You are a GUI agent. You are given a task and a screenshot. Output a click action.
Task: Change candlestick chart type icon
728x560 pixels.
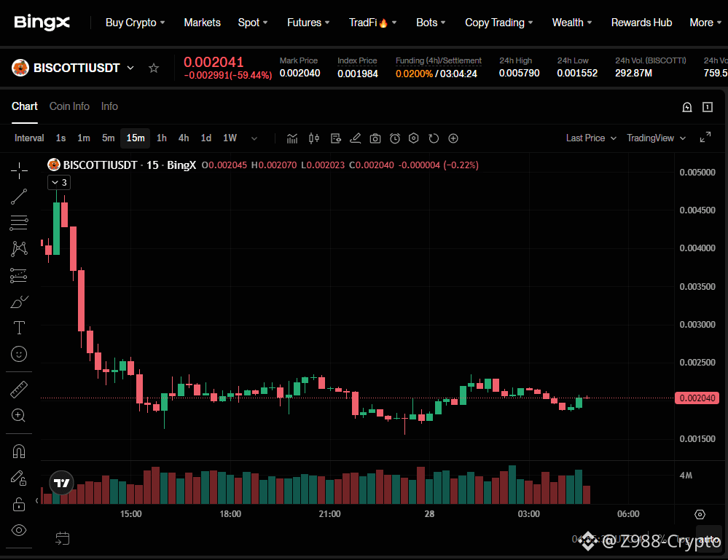[314, 138]
